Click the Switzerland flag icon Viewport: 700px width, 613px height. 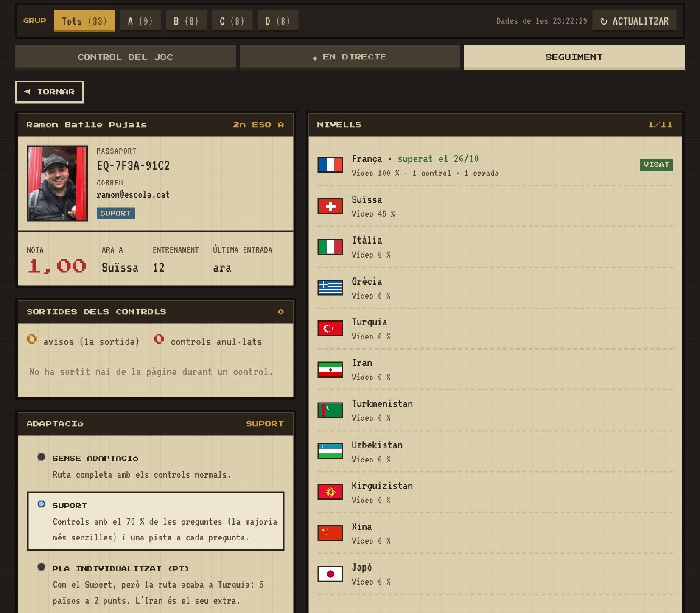tap(330, 206)
